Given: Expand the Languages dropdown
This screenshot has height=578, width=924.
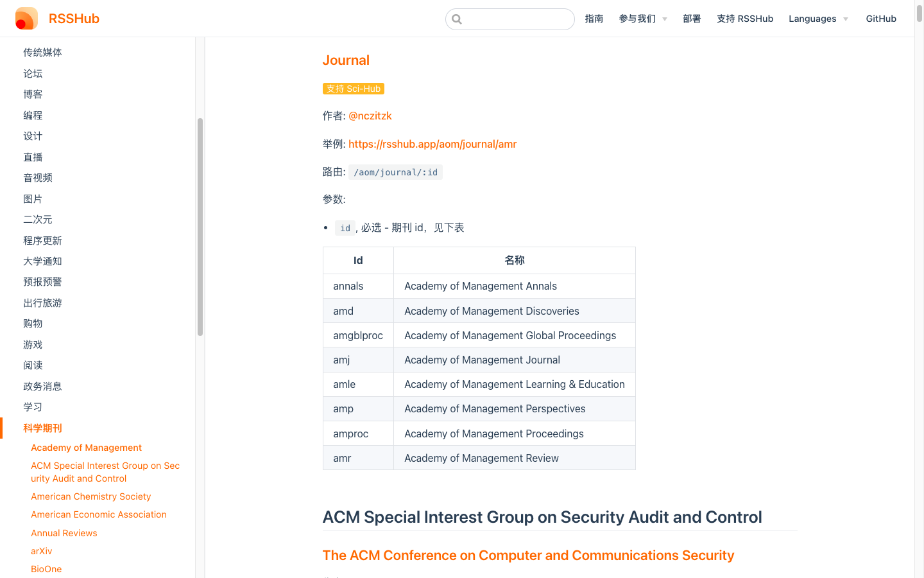Looking at the screenshot, I should pyautogui.click(x=817, y=19).
